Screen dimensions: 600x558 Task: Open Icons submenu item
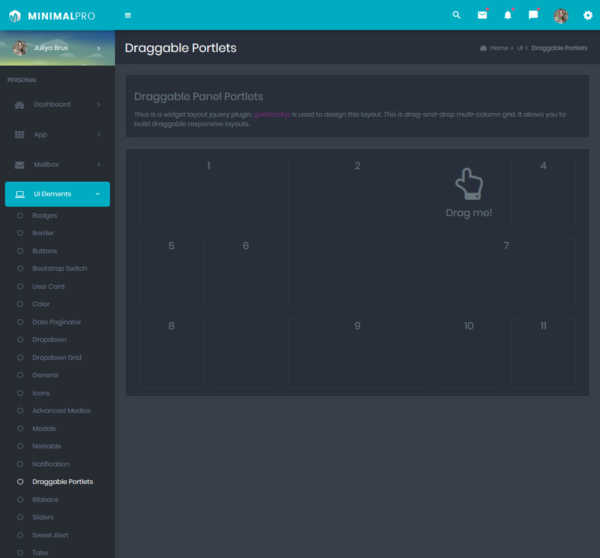pyautogui.click(x=41, y=393)
